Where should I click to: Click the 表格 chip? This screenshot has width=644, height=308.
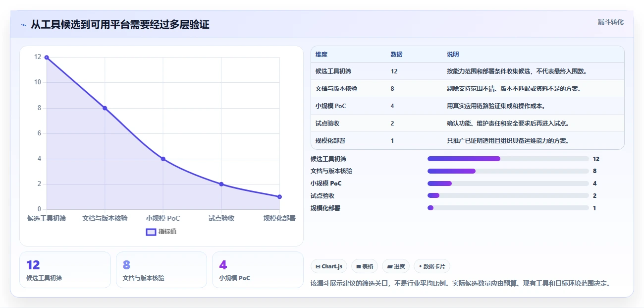click(365, 266)
